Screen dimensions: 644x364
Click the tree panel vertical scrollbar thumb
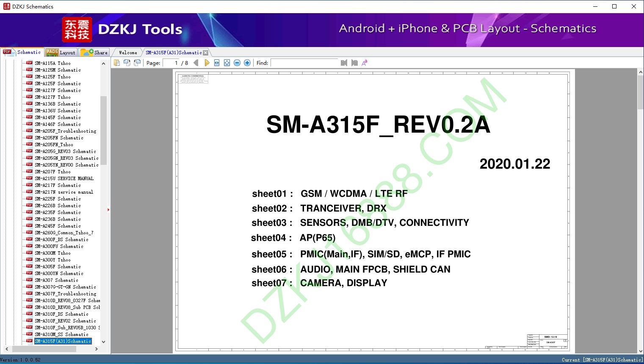pyautogui.click(x=103, y=131)
